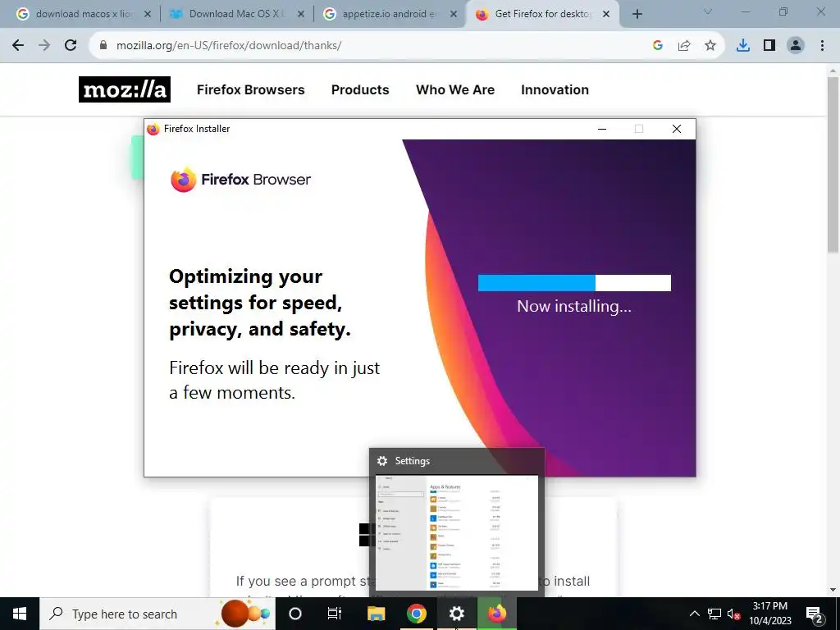Click Firefox installer taskbar icon
The width and height of the screenshot is (840, 630).
tap(496, 614)
